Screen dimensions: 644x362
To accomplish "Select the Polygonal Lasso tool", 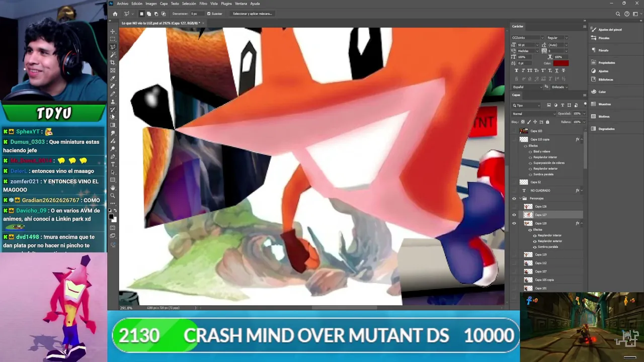I will [113, 47].
